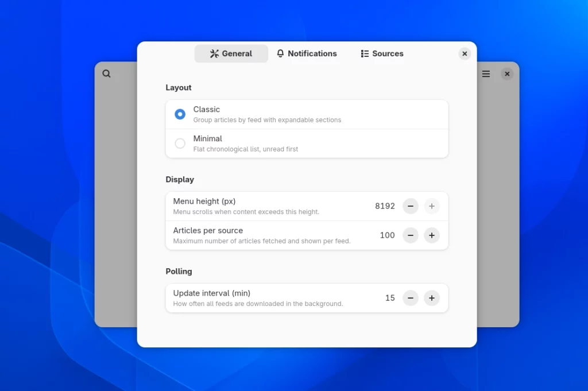This screenshot has width=588, height=391.
Task: Open the Sources tab
Action: [x=382, y=53]
